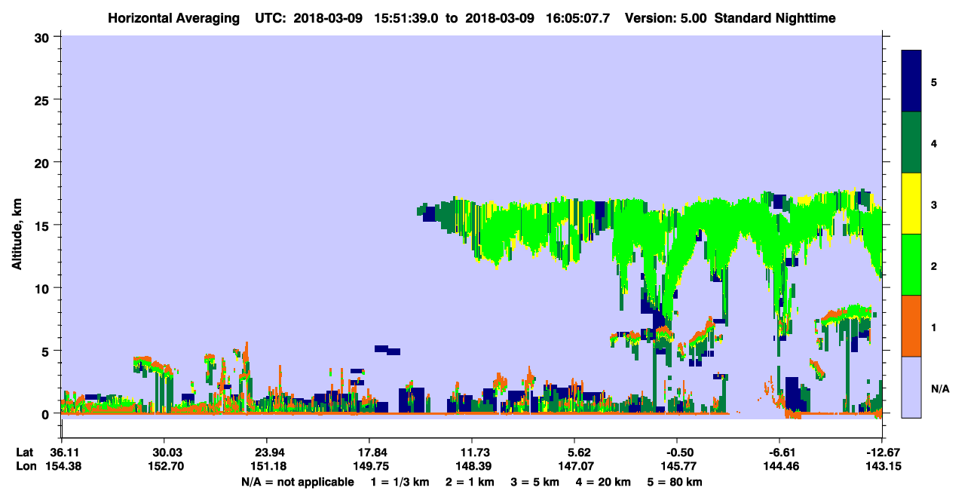
Task: Click the dark green colorbar segment labeled 4
Action: [x=912, y=143]
